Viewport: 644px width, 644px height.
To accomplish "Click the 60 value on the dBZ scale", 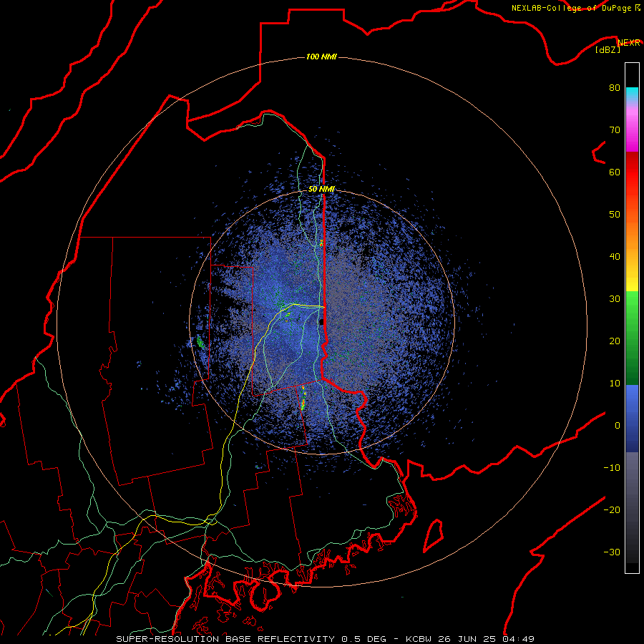I will (x=615, y=172).
